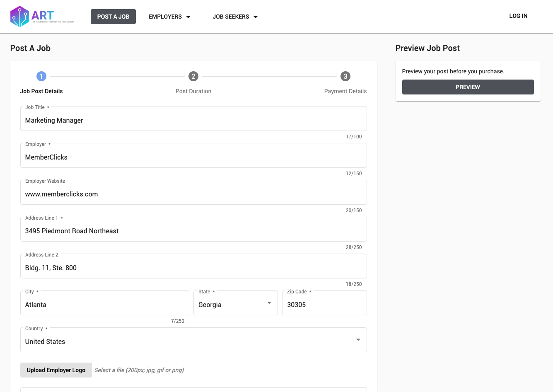Focus the Address Line 2 field
The height and width of the screenshot is (392, 553).
193,266
